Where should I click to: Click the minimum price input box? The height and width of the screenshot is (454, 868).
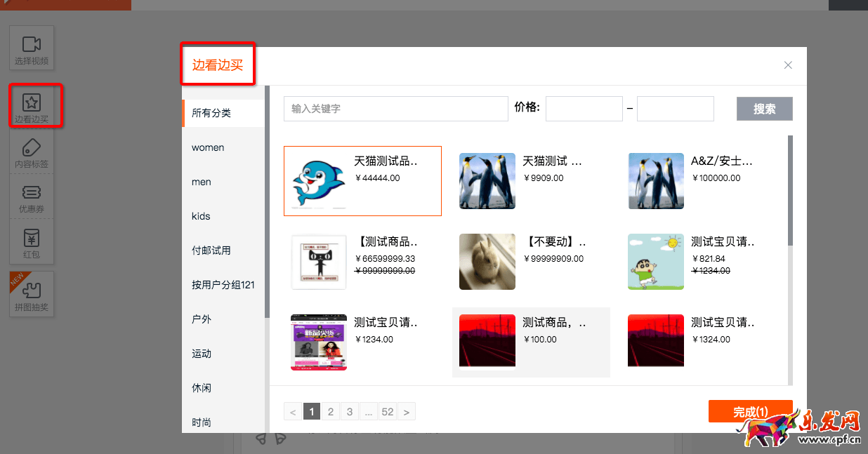click(x=584, y=109)
